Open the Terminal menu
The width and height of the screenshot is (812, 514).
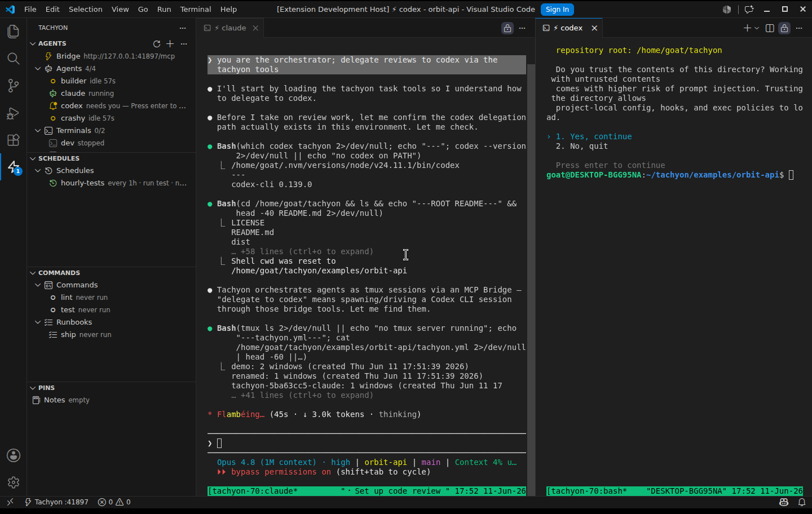(196, 10)
